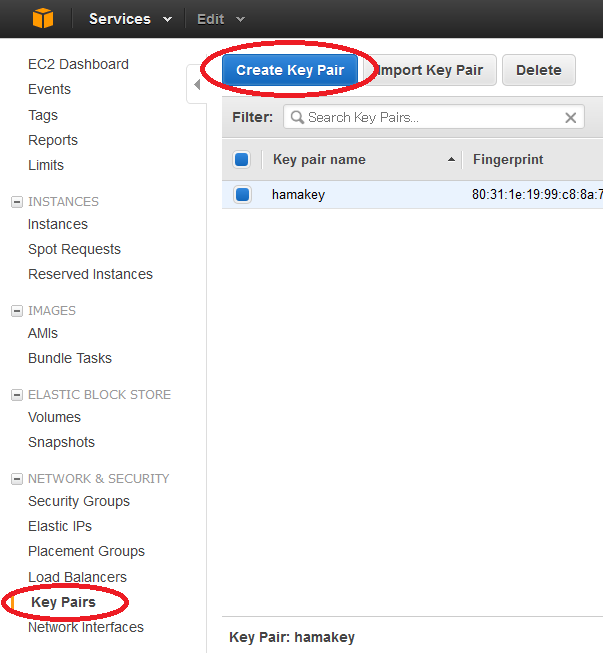The height and width of the screenshot is (653, 603).
Task: Click the AWS orange cube logo
Action: 43,19
